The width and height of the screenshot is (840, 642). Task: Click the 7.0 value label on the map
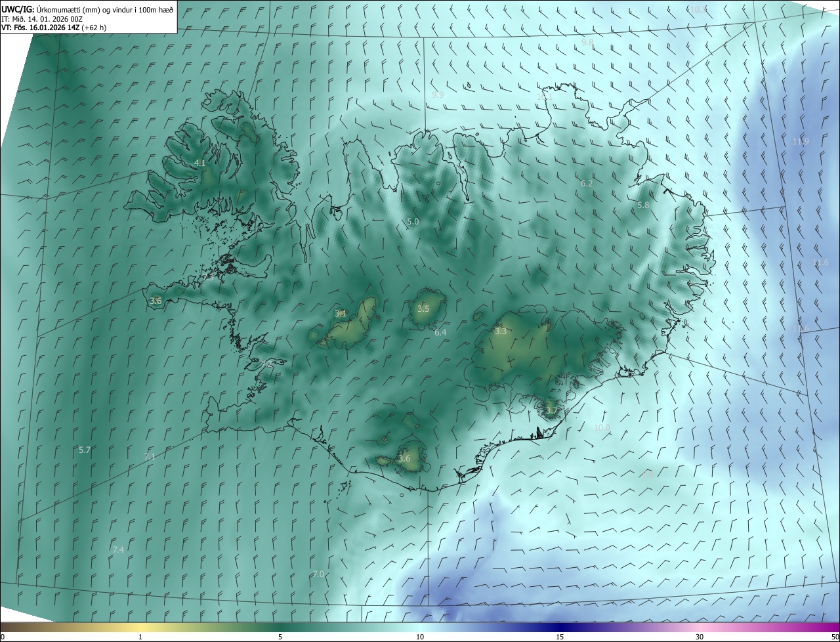coord(318,574)
